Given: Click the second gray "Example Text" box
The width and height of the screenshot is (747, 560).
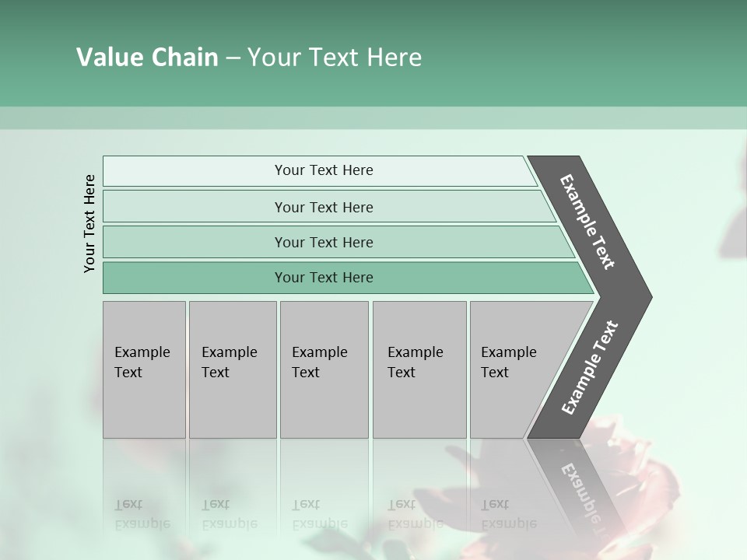Looking at the screenshot, I should (232, 369).
